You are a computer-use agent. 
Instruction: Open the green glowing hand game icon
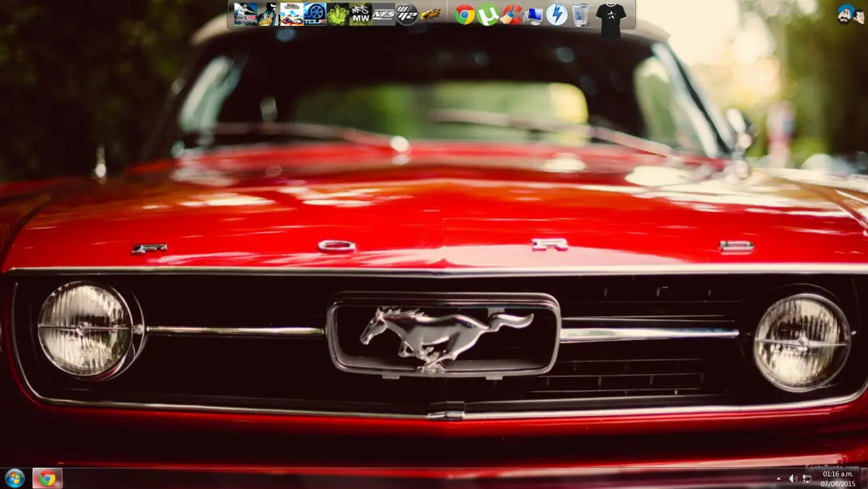point(337,14)
